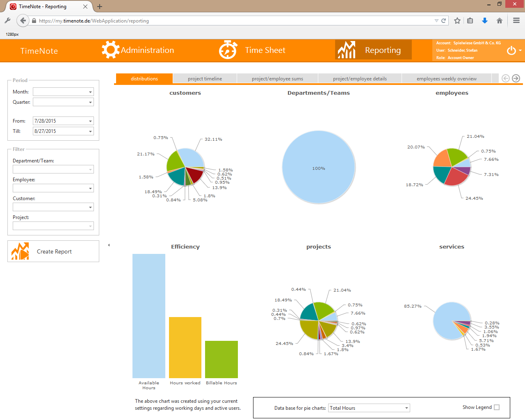Enable the Show Legend checkbox
Image resolution: width=525 pixels, height=420 pixels.
pyautogui.click(x=497, y=407)
